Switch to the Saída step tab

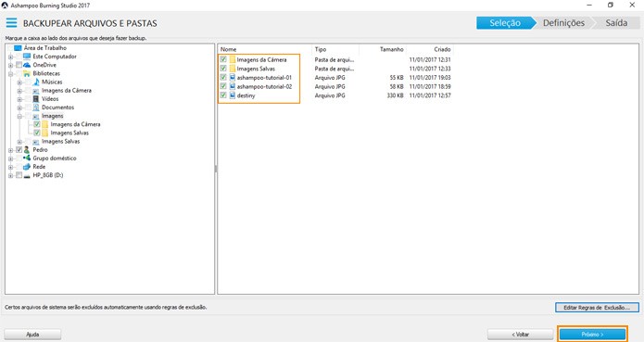click(616, 23)
